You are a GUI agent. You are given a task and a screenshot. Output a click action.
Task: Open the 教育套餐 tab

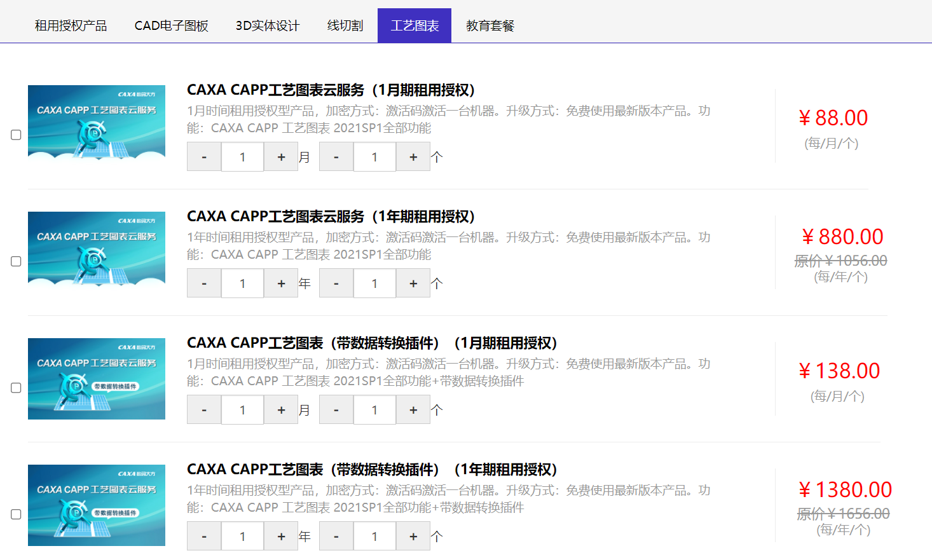point(490,25)
